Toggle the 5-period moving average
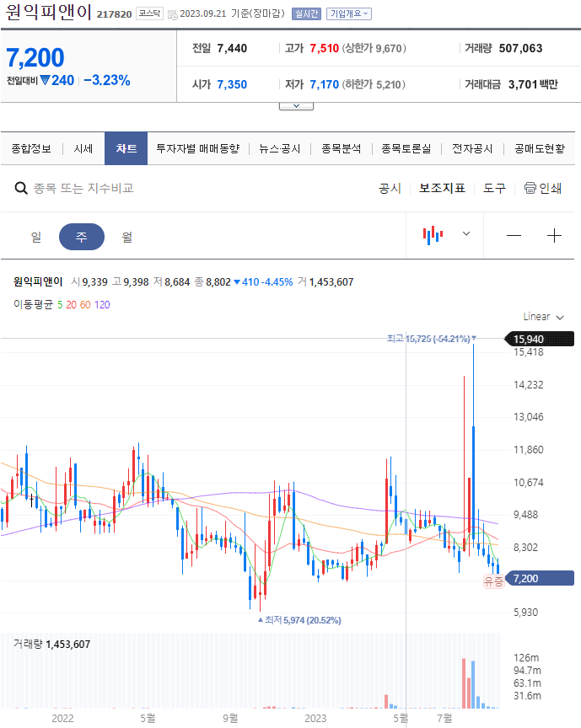The image size is (581, 728). [x=60, y=304]
